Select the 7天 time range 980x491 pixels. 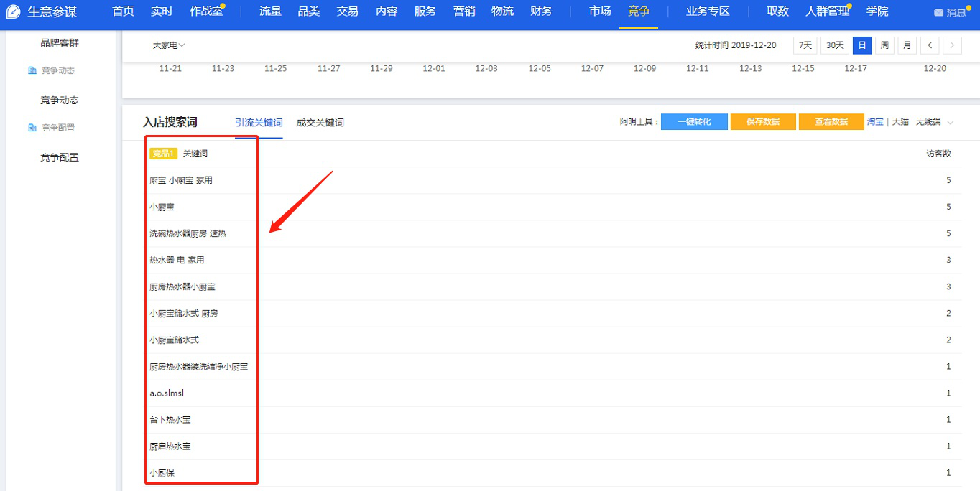(x=805, y=45)
